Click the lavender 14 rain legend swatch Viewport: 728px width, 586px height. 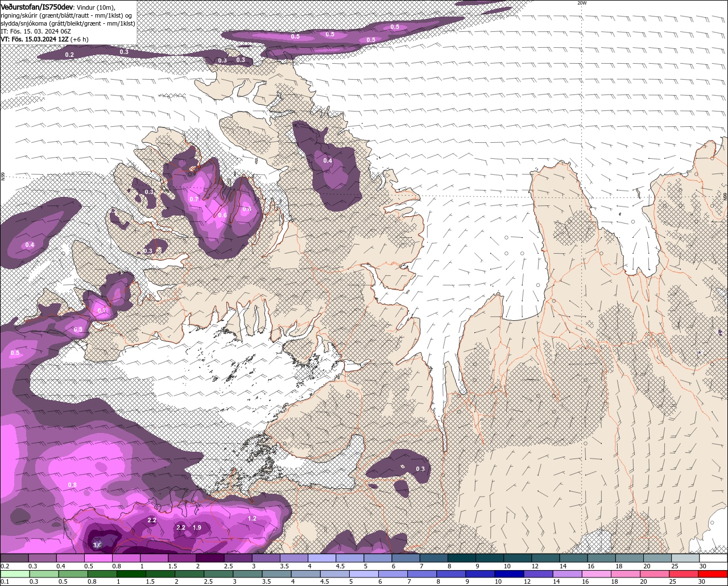(568, 574)
